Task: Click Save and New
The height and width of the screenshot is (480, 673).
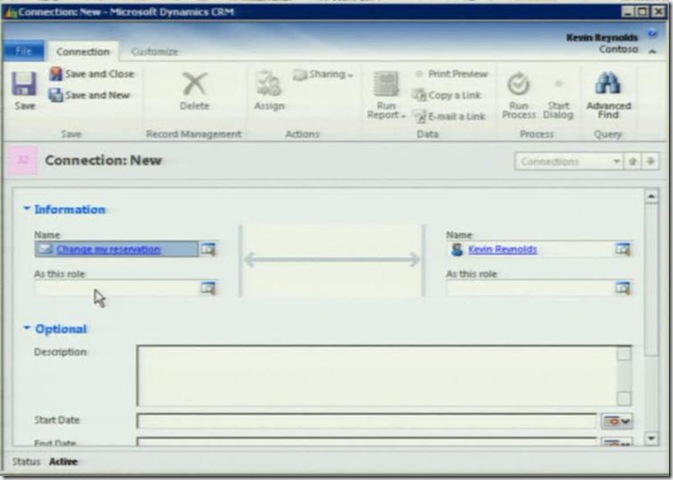Action: [89, 95]
